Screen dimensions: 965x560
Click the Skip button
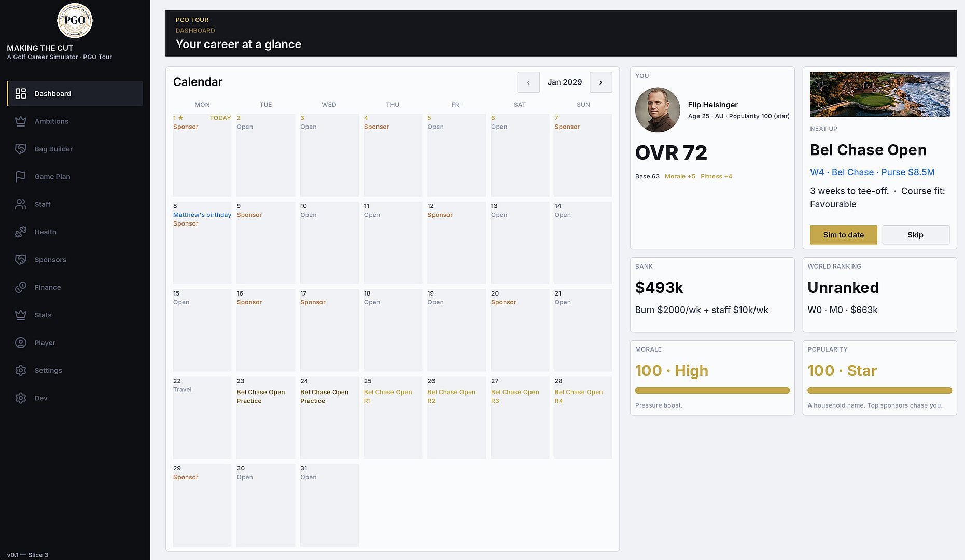tap(916, 235)
